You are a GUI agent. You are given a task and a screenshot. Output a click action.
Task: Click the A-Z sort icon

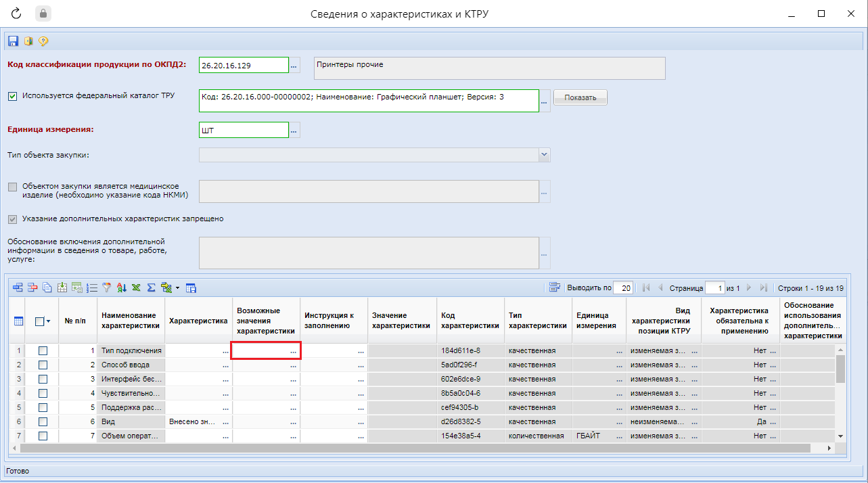tap(122, 287)
